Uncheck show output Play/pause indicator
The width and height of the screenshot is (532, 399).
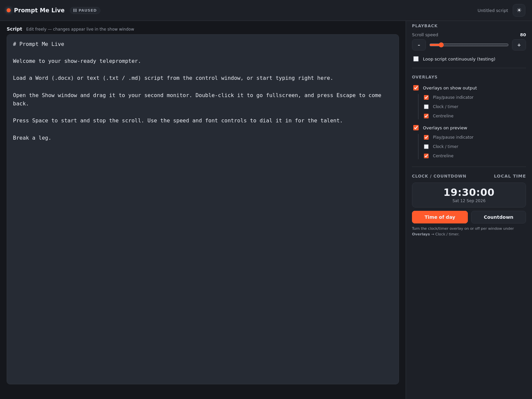426,97
